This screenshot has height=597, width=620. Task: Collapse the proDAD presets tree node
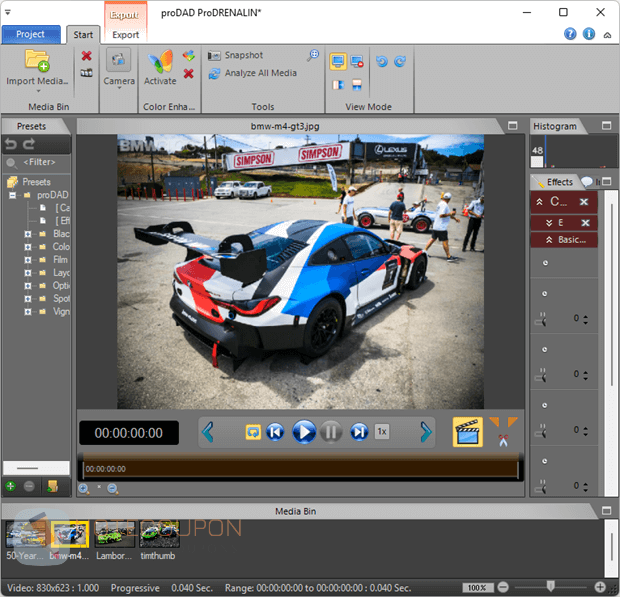click(12, 195)
